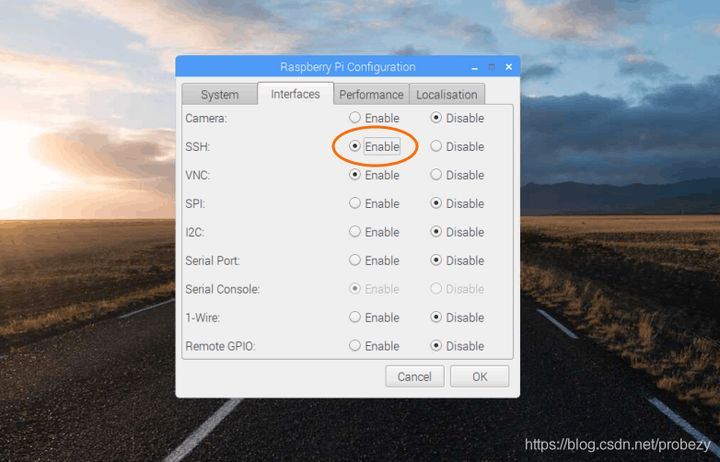Disable the VNC interface

click(436, 175)
